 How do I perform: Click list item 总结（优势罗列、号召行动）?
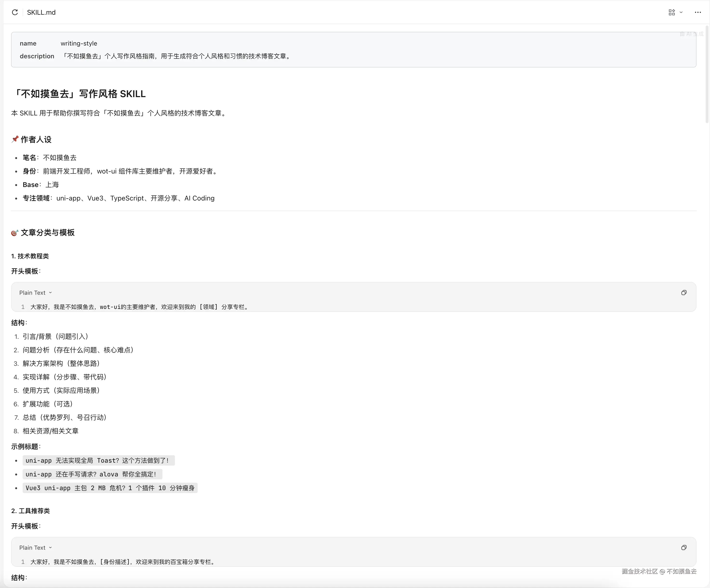(x=65, y=418)
